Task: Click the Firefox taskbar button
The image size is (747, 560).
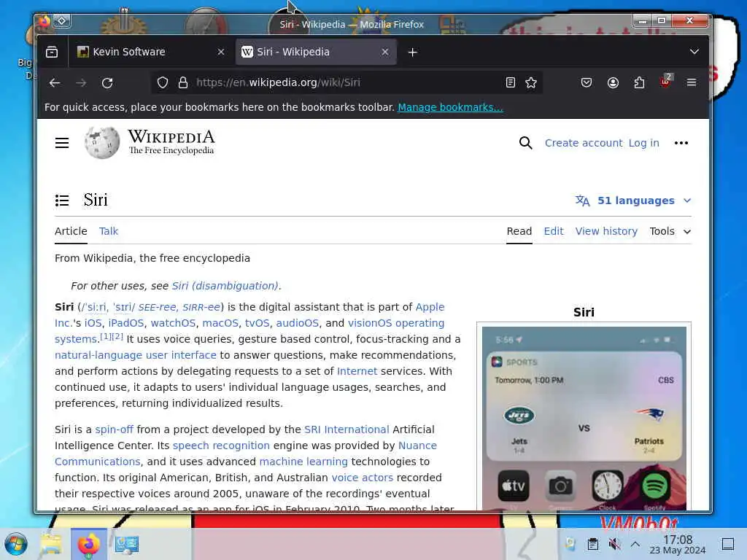Action: click(x=89, y=544)
